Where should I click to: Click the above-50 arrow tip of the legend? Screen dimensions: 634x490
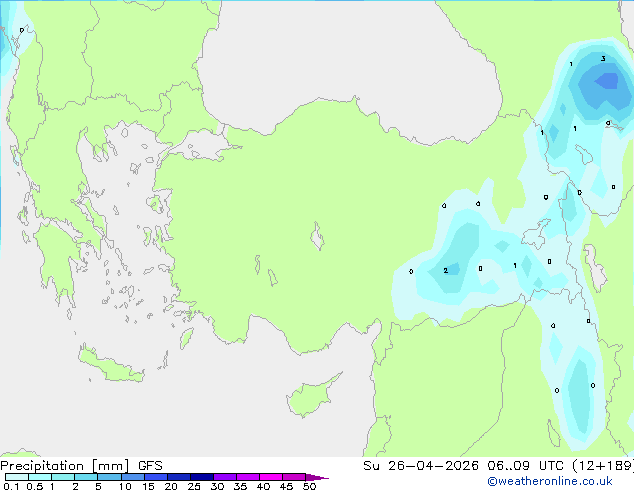(317, 477)
